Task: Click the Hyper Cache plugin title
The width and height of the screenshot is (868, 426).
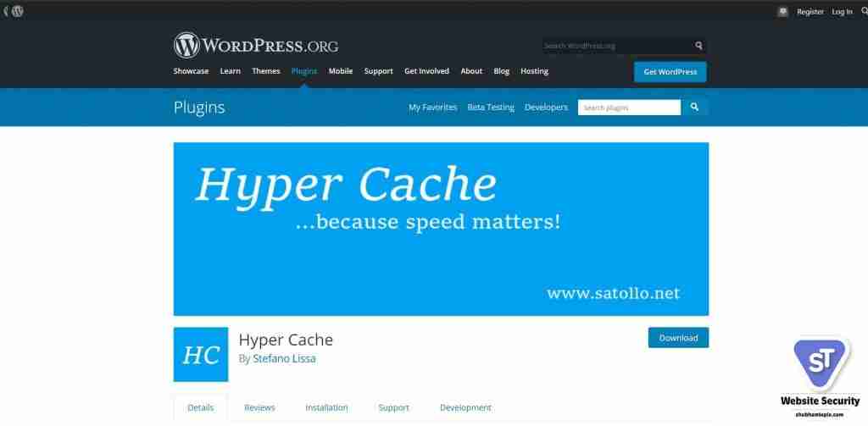Action: tap(286, 340)
